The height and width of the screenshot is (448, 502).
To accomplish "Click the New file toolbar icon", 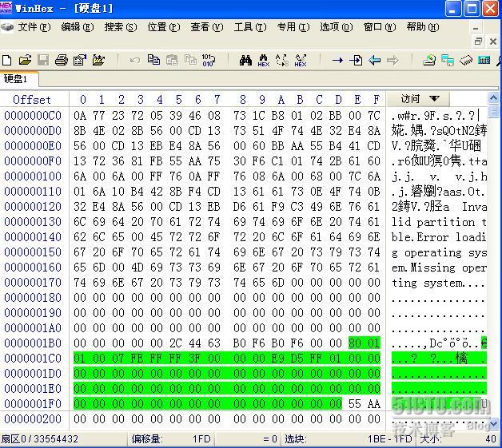I will [7, 60].
